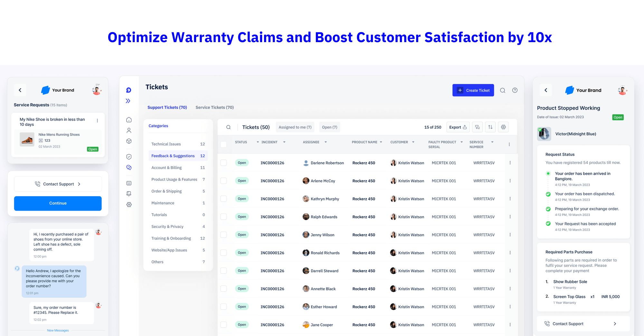Expand the STATUS column dropdown
Image resolution: width=644 pixels, height=336 pixels.
258,142
